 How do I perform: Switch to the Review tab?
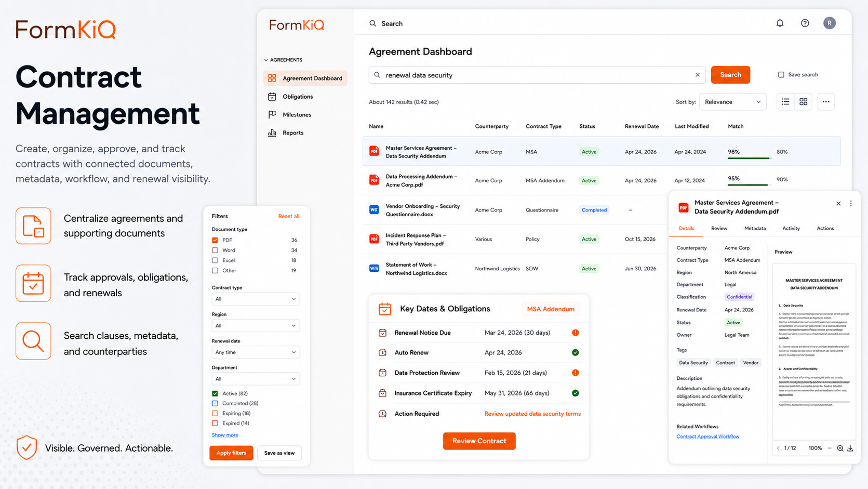719,228
